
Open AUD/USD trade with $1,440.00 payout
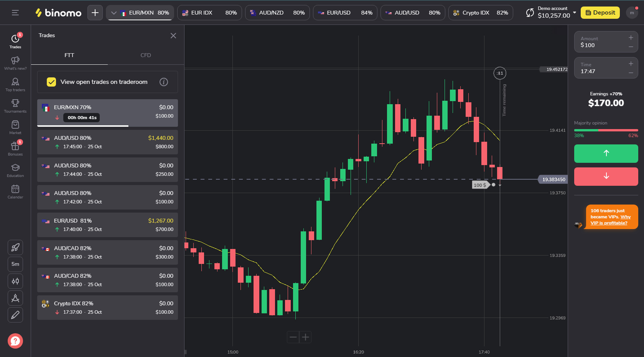[107, 142]
